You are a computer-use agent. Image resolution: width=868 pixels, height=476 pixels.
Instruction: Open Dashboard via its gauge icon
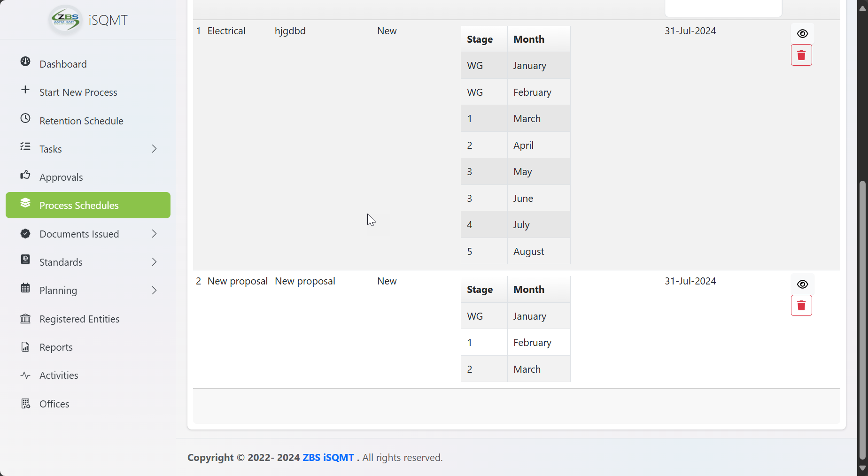[x=25, y=62]
